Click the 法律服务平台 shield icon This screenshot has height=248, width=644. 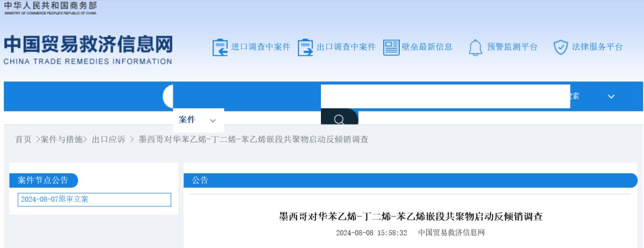pyautogui.click(x=561, y=47)
